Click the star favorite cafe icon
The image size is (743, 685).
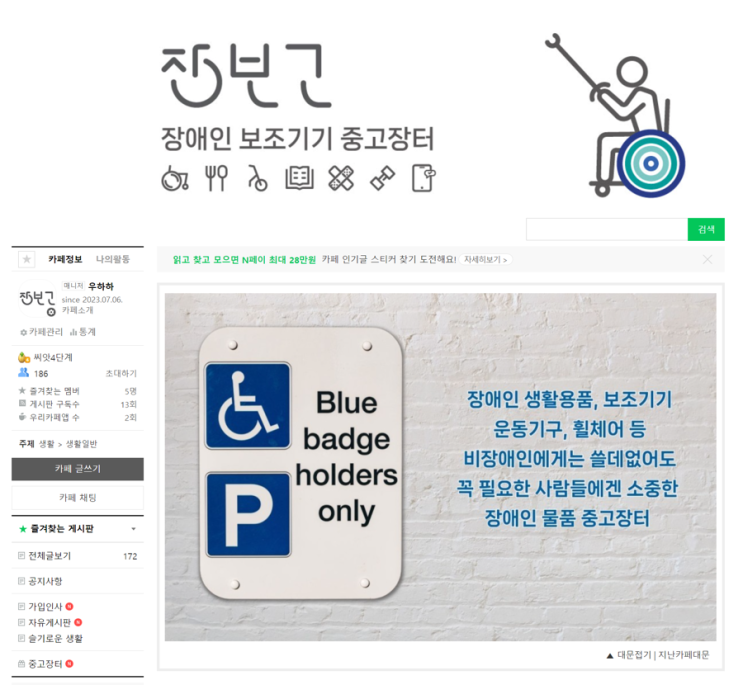27,259
